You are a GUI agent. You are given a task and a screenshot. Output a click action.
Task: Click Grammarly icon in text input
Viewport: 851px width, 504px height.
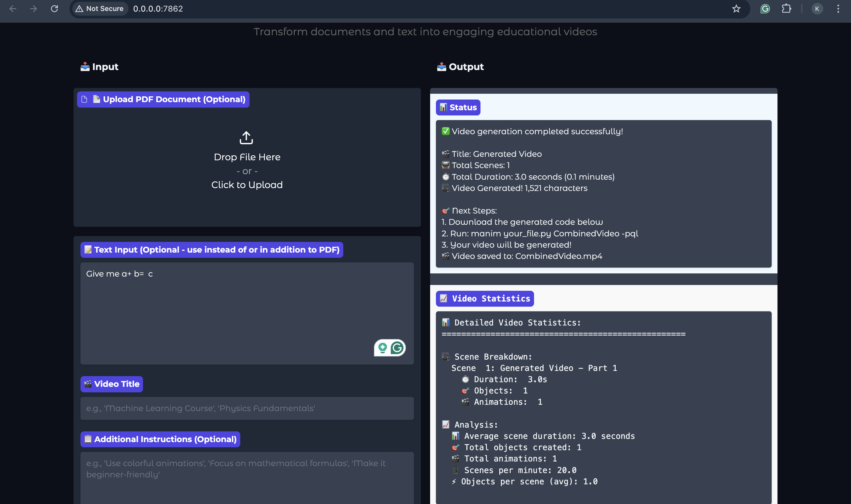(x=397, y=348)
